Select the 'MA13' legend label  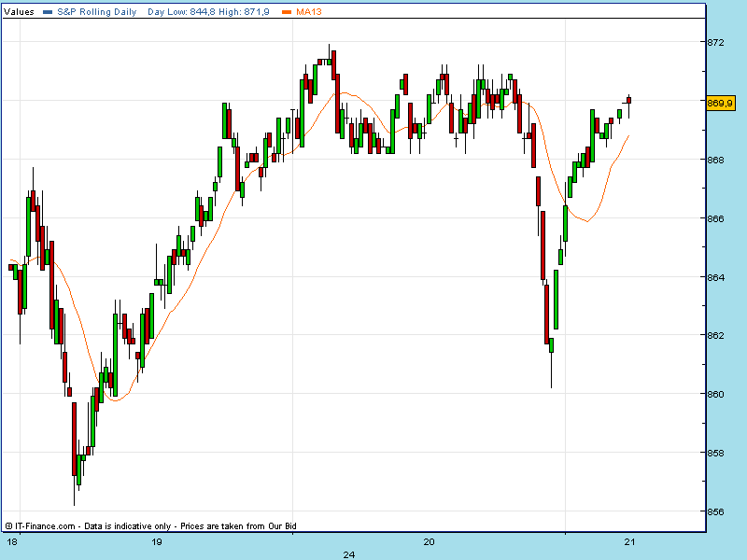tap(309, 12)
